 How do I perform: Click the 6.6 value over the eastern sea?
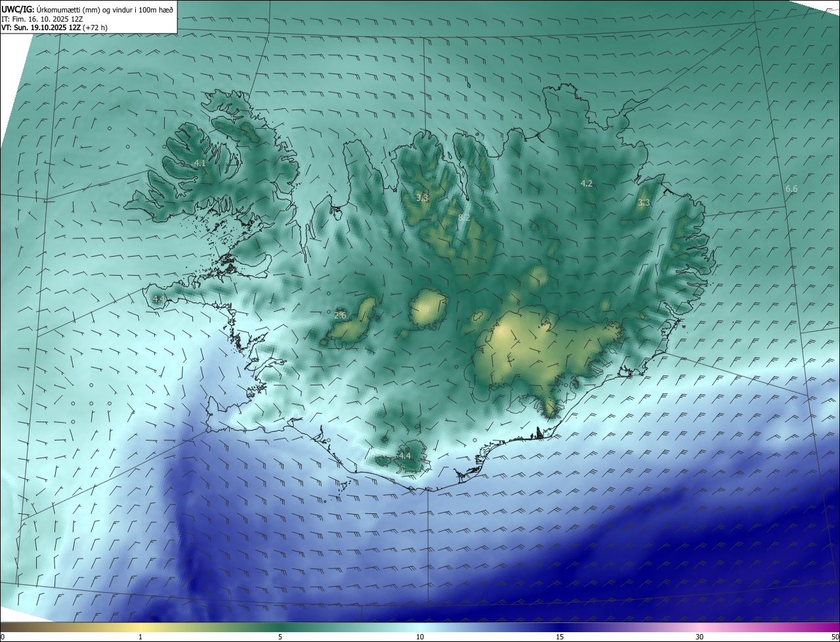coord(791,189)
